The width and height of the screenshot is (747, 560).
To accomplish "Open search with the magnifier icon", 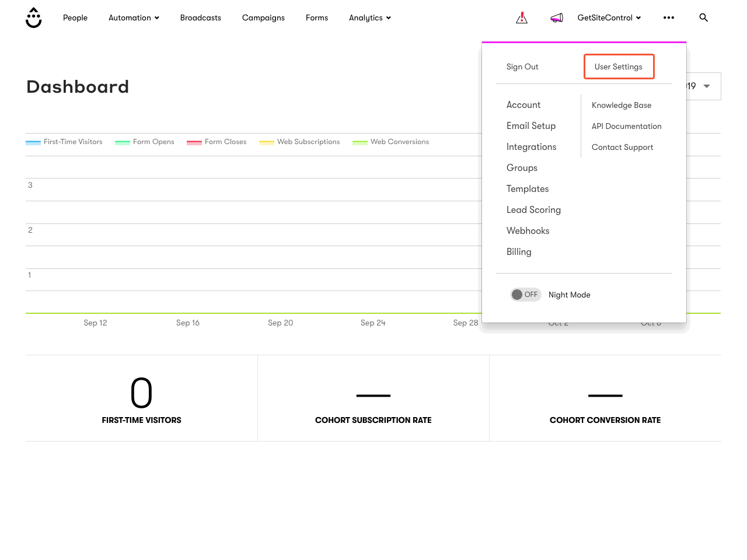I will click(703, 18).
